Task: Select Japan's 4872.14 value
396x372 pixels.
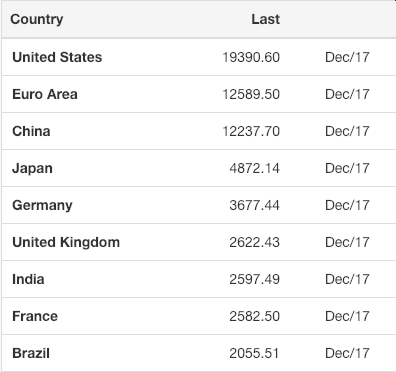Action: [x=254, y=168]
